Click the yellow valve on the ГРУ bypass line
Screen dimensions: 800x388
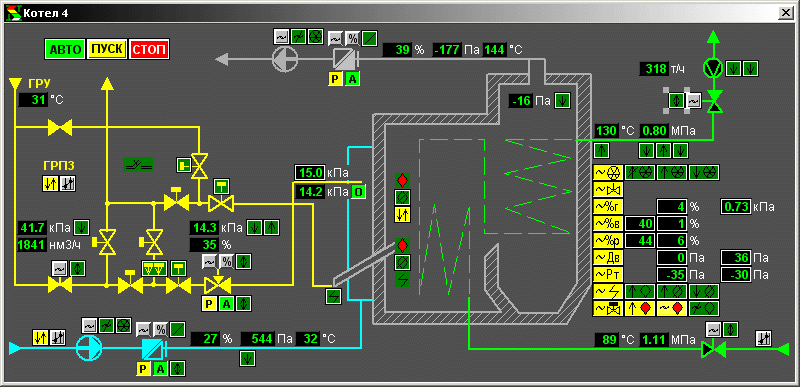click(x=60, y=127)
